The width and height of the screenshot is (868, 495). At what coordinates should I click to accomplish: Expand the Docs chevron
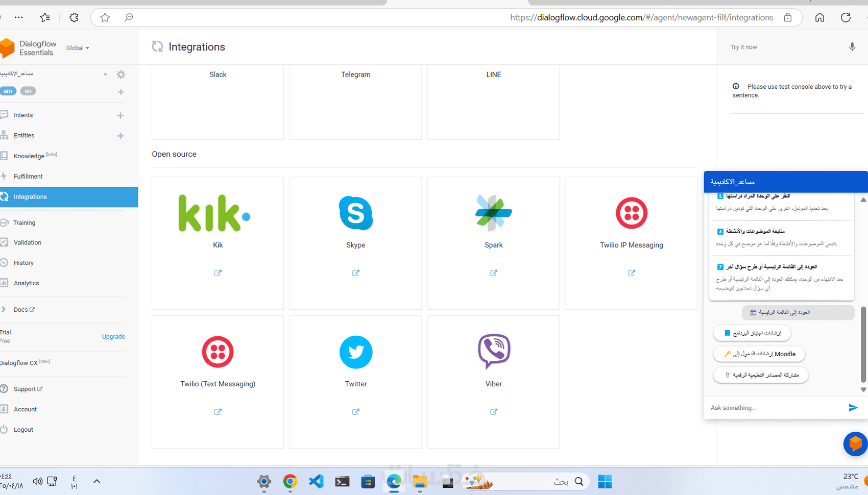coord(4,310)
